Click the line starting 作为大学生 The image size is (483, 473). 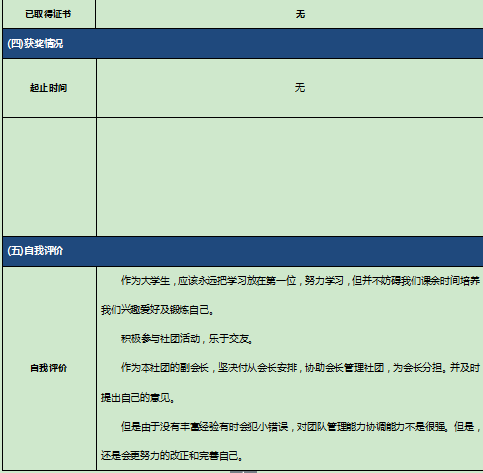[x=300, y=281]
